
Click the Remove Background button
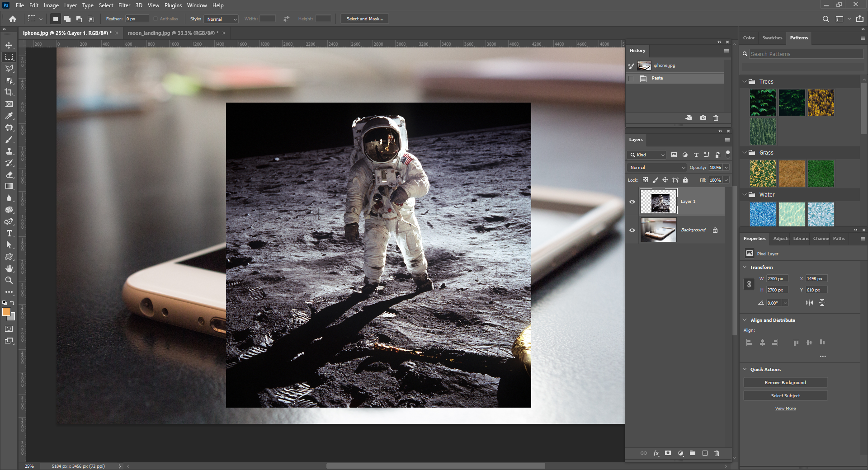[x=785, y=383]
